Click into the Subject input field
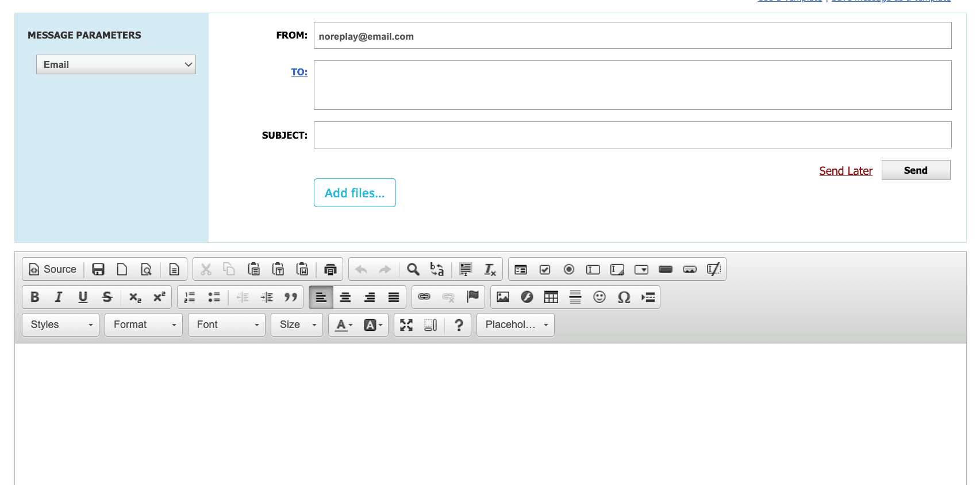 tap(632, 135)
